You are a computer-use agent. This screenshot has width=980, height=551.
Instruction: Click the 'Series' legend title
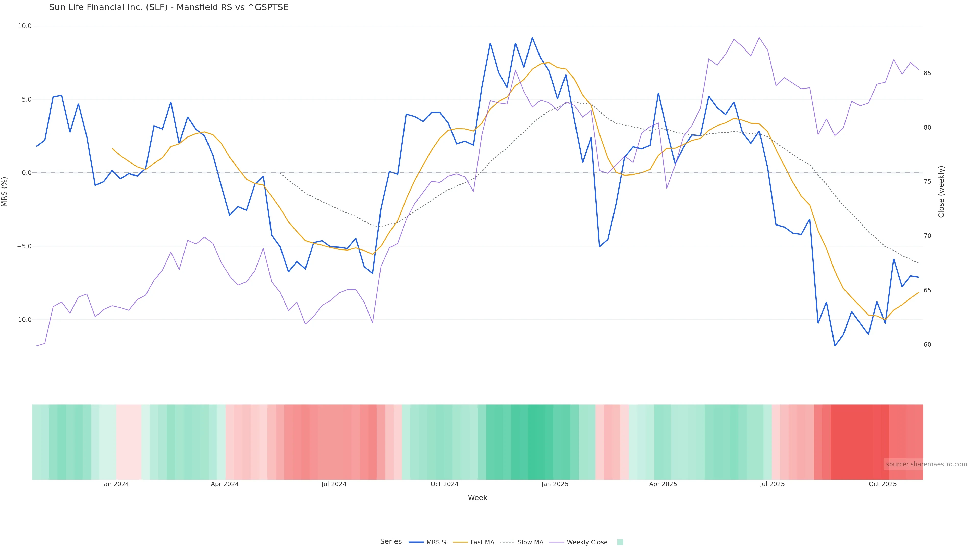point(391,542)
